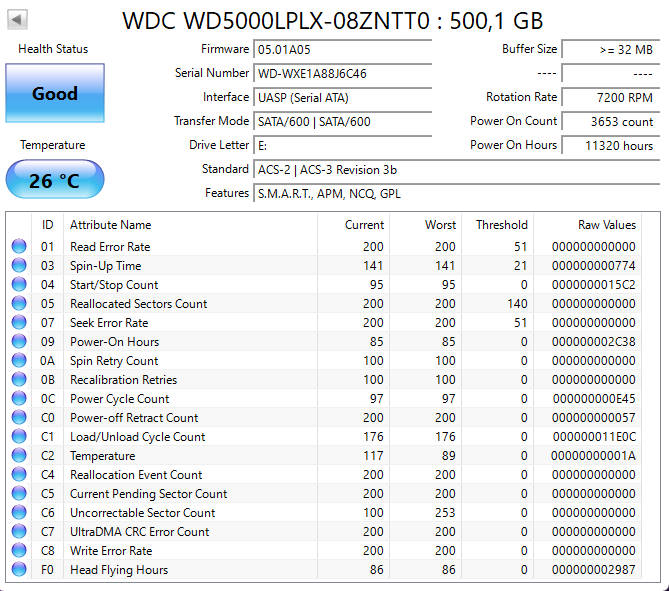Click the status icon beside Spin-Up Time

click(18, 266)
